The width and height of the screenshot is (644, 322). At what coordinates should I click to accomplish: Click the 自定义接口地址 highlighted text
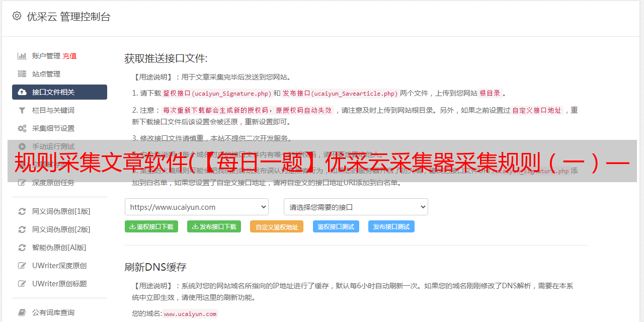click(537, 110)
